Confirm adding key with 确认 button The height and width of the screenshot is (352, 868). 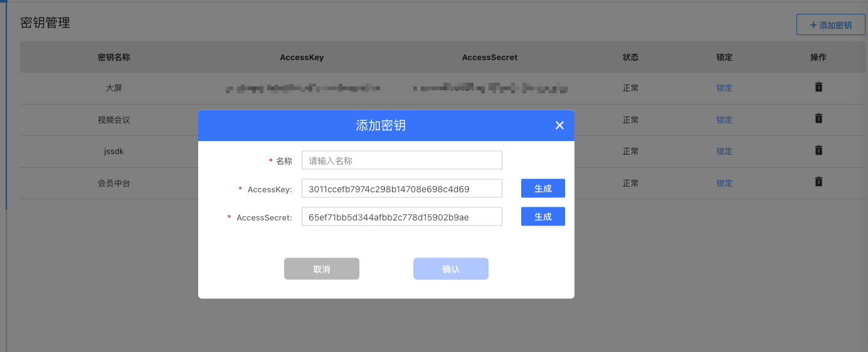[450, 269]
